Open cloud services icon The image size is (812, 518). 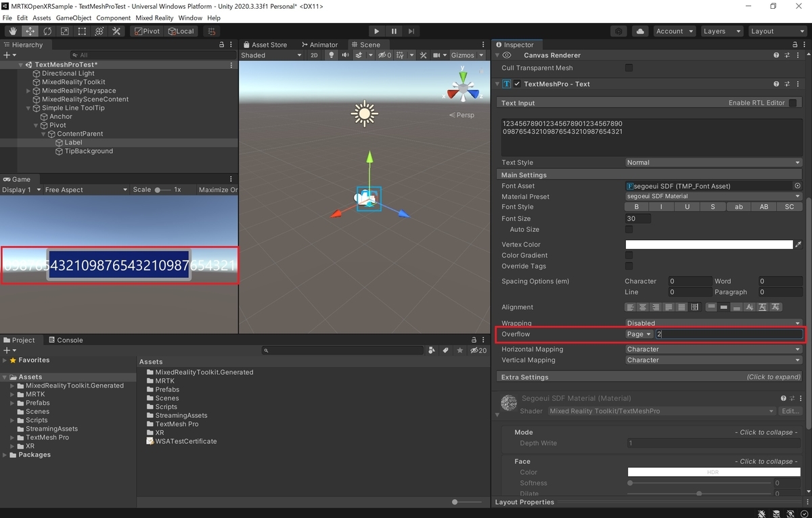(639, 31)
